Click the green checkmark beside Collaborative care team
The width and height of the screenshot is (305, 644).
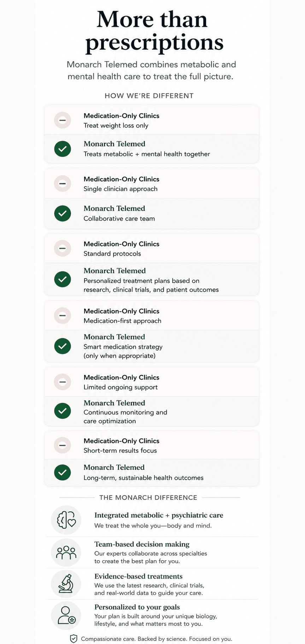pos(63,213)
